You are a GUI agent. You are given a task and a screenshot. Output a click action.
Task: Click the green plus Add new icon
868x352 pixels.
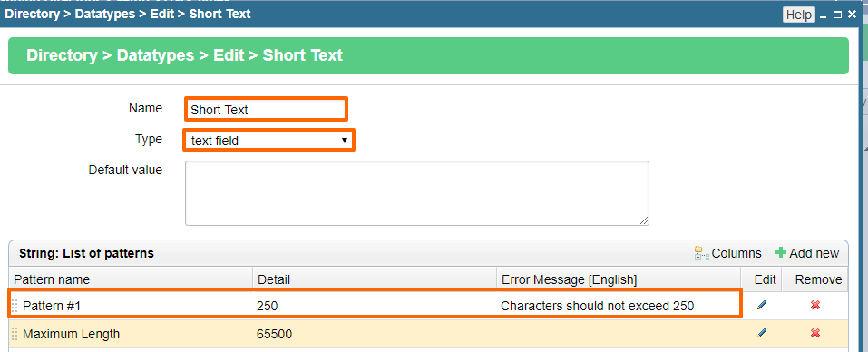pos(781,253)
